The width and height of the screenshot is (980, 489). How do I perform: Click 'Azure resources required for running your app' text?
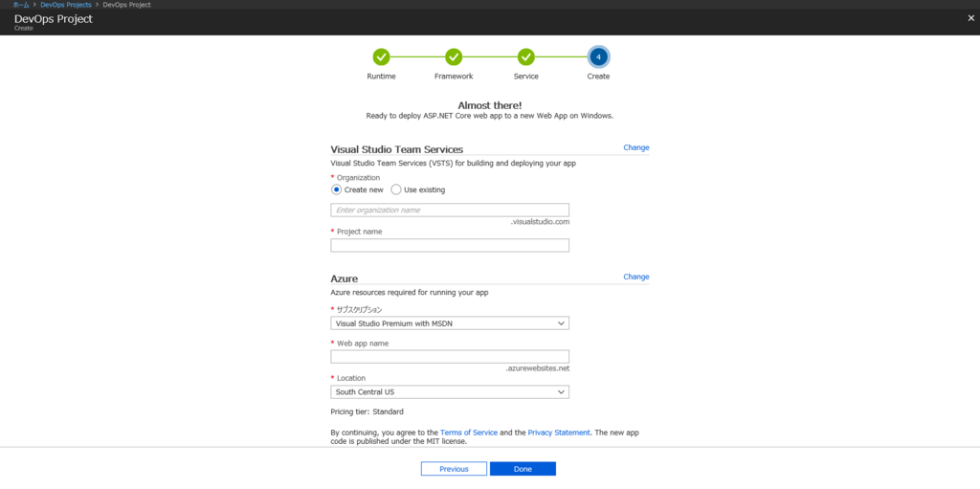(410, 292)
